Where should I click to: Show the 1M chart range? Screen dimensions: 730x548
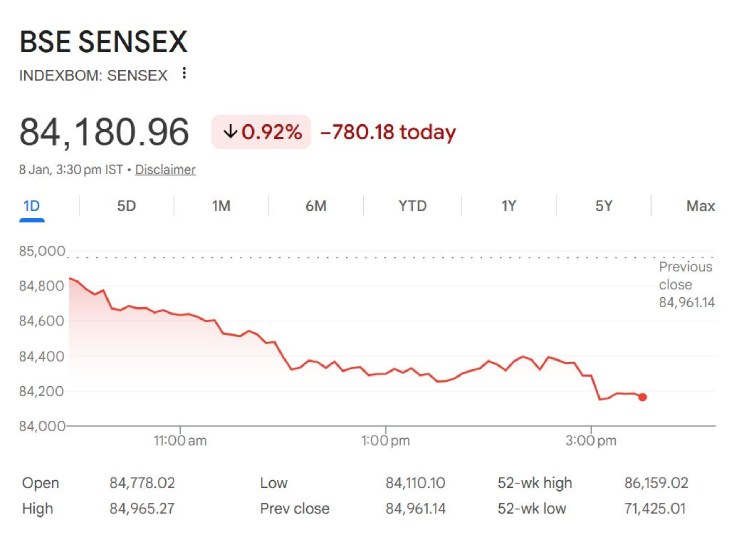[x=221, y=206]
